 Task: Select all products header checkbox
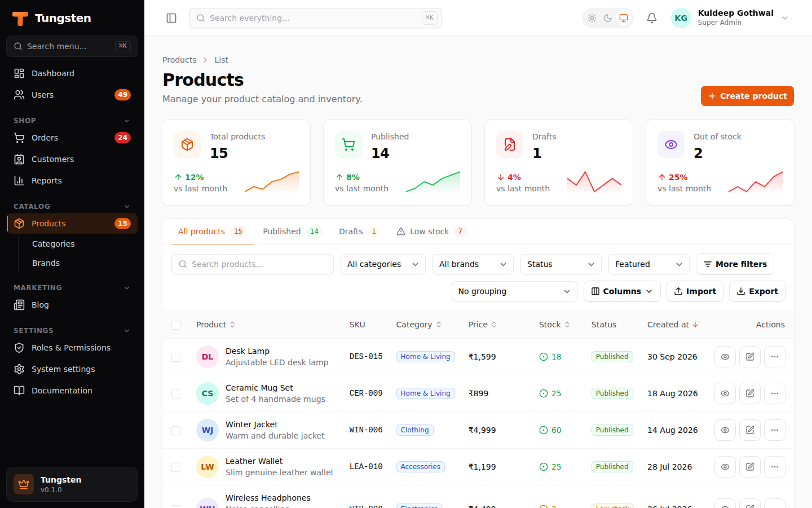[x=176, y=325]
